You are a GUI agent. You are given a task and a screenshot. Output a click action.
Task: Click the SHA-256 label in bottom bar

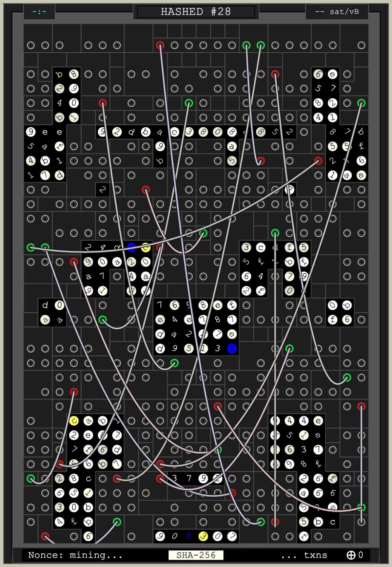click(x=196, y=555)
